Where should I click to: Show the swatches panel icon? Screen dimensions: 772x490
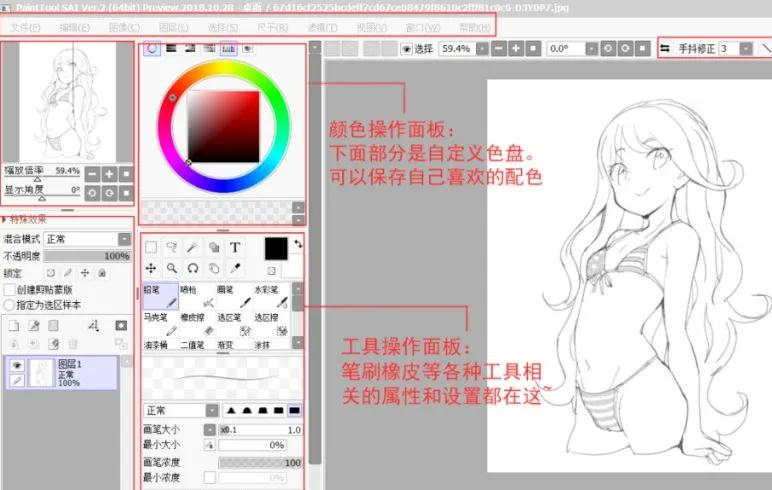point(228,48)
